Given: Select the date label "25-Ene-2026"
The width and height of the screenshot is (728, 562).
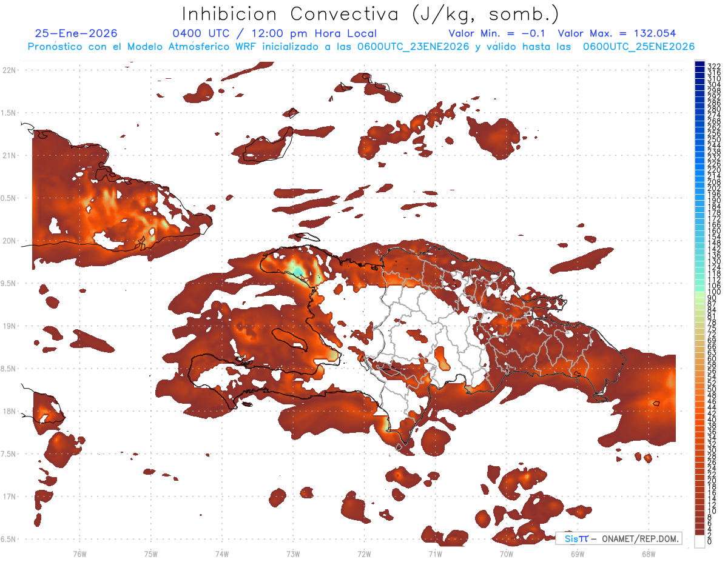Looking at the screenshot, I should point(76,33).
